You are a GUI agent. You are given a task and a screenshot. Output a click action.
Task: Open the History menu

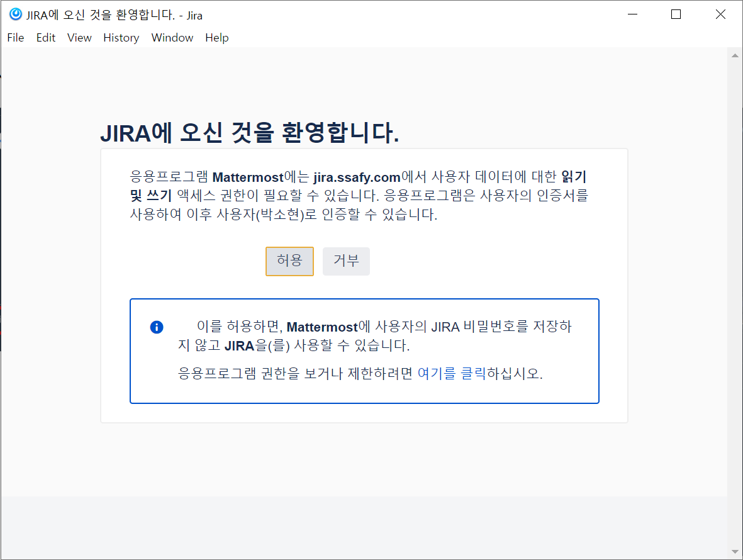[121, 37]
